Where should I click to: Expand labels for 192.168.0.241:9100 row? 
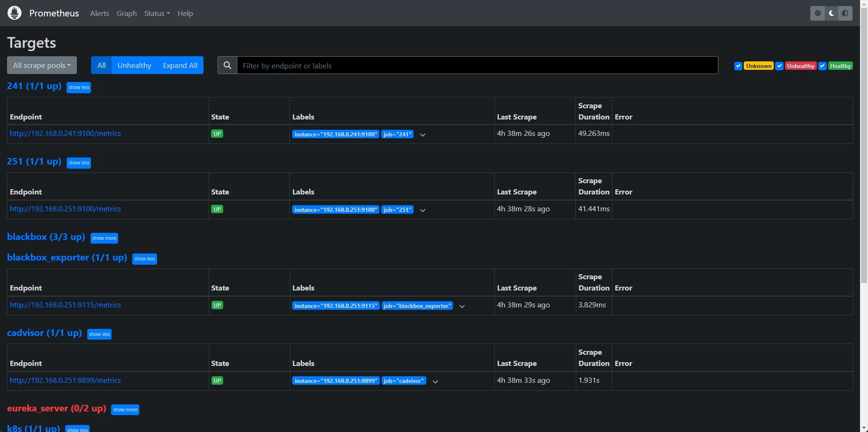(x=423, y=134)
